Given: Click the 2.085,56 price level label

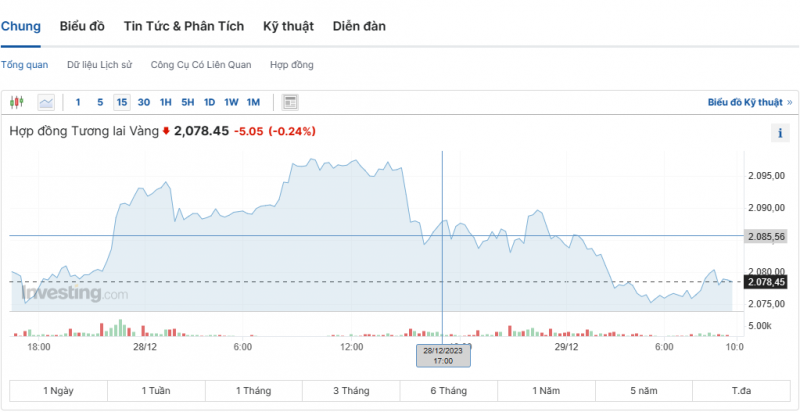Looking at the screenshot, I should point(766,236).
